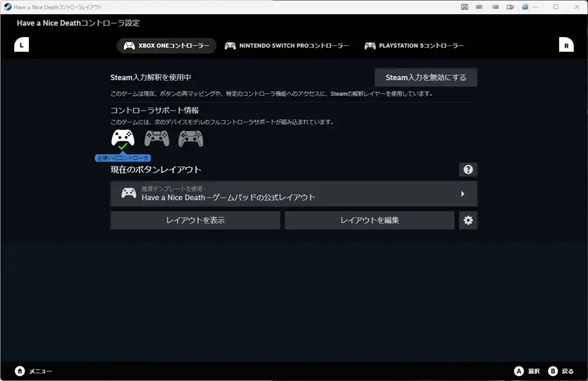
Task: Click the Have a Nice Deathコントローラ設定 title
Action: [78, 23]
